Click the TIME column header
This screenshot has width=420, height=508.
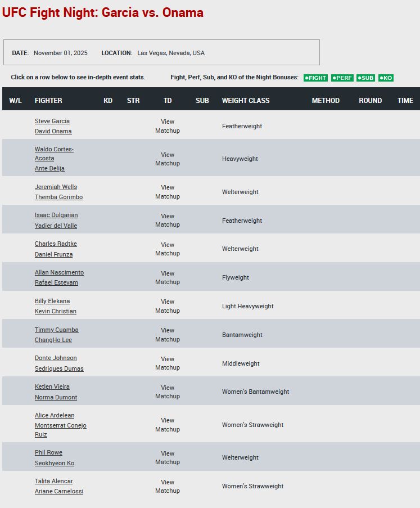(405, 101)
